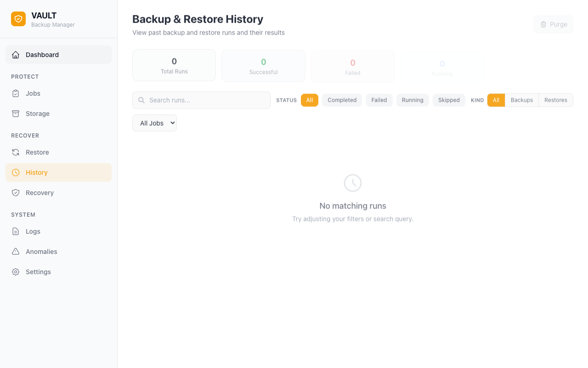
Task: Go to the Jobs section
Action: 58,93
